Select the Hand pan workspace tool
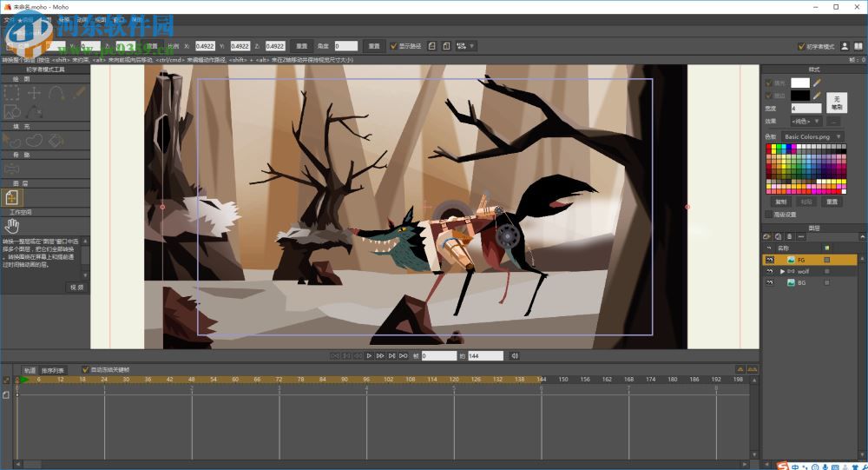868x470 pixels. 12,228
